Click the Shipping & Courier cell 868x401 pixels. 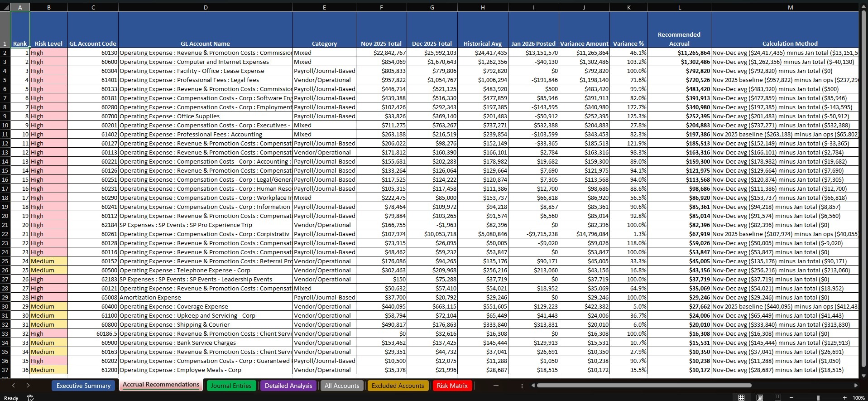pos(206,324)
